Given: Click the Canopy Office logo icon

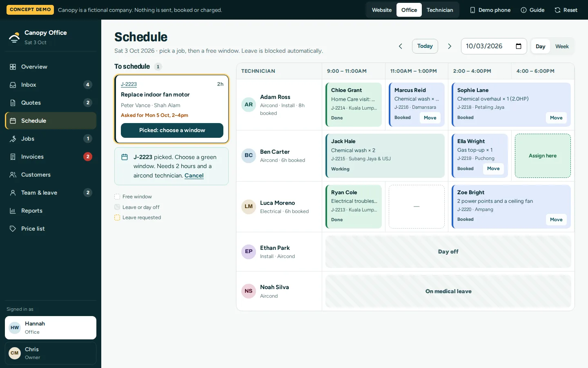Looking at the screenshot, I should (x=14, y=37).
